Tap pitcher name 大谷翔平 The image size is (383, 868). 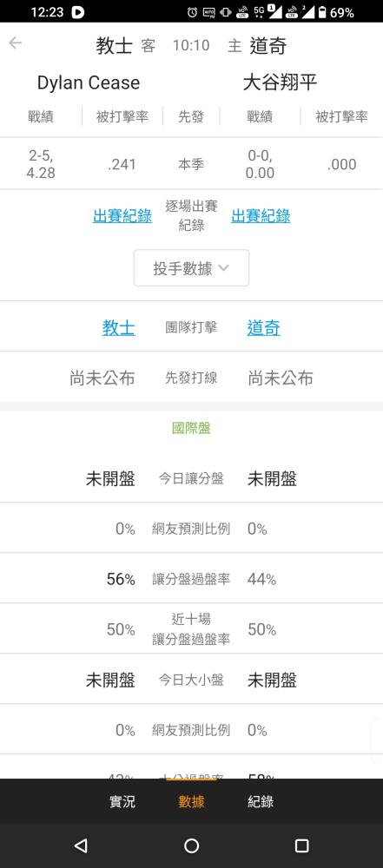point(280,83)
